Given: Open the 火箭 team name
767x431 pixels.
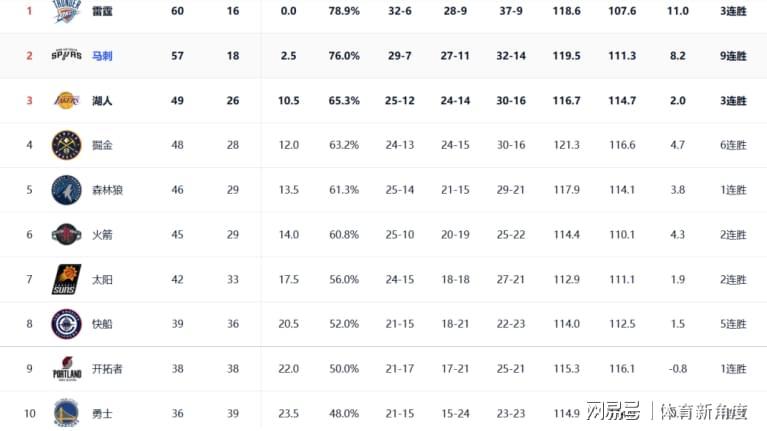Looking at the screenshot, I should pos(102,235).
